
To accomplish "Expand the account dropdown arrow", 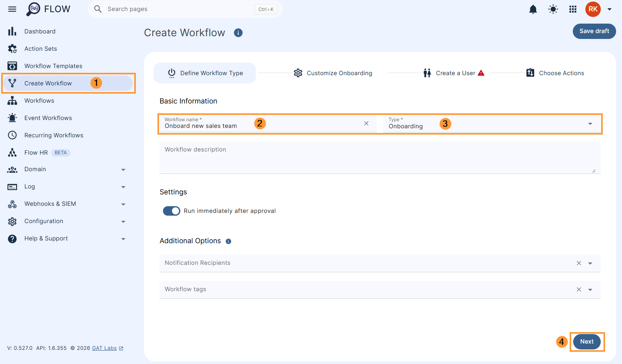I will point(609,9).
